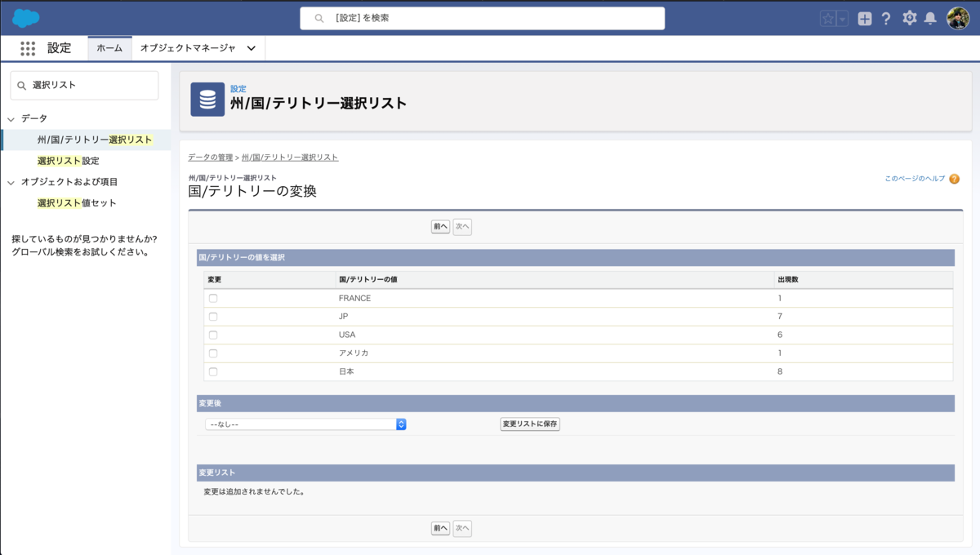Image resolution: width=980 pixels, height=555 pixels.
Task: Click the database icon in page header
Action: (x=207, y=100)
